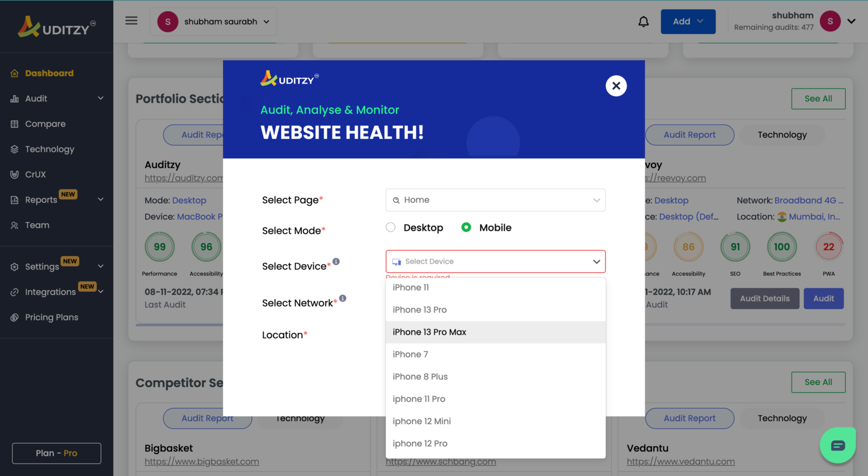Choose iphone 12 Pro from device list
The image size is (868, 476).
pyautogui.click(x=496, y=443)
